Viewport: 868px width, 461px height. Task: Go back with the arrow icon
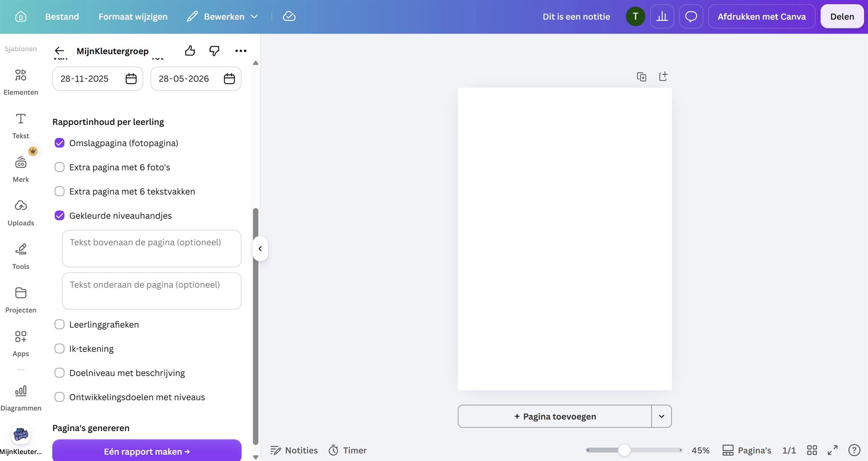(x=59, y=51)
